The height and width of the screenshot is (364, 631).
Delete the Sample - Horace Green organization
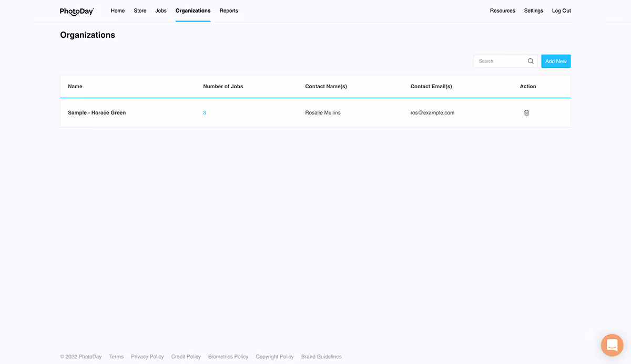[x=526, y=112]
